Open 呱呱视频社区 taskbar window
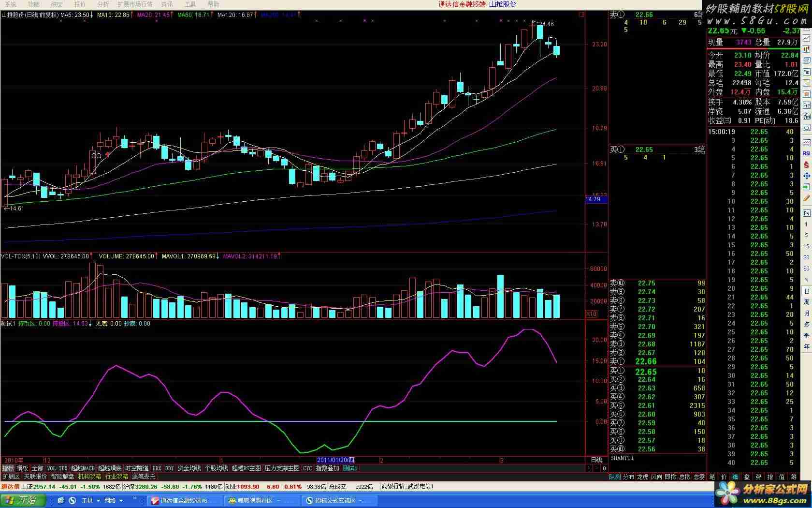Viewport: 812px width, 508px height. point(261,500)
